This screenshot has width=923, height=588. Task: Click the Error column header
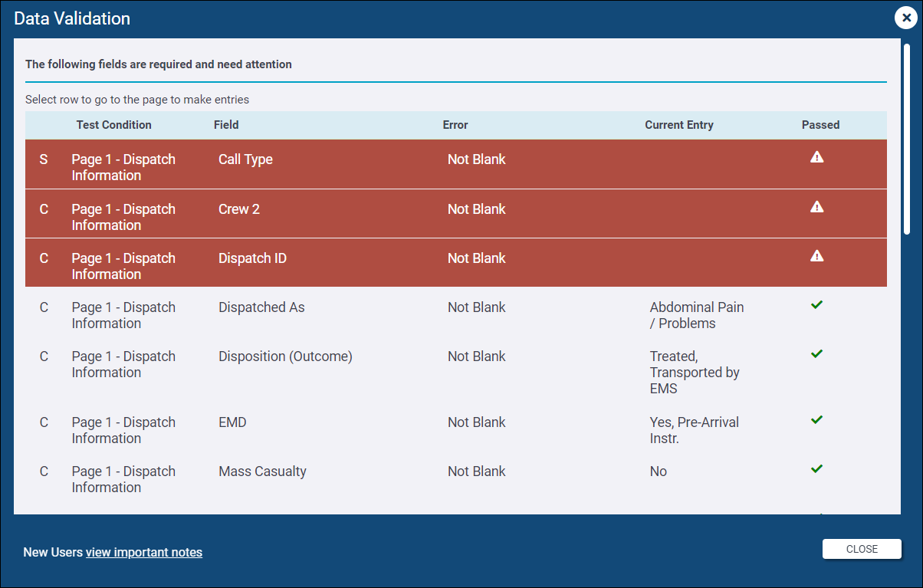[x=455, y=125]
